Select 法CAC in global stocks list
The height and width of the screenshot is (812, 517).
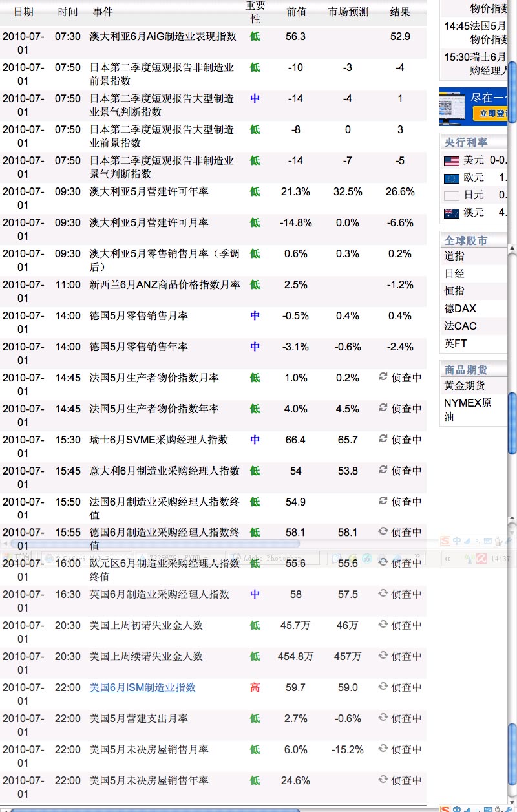point(460,326)
